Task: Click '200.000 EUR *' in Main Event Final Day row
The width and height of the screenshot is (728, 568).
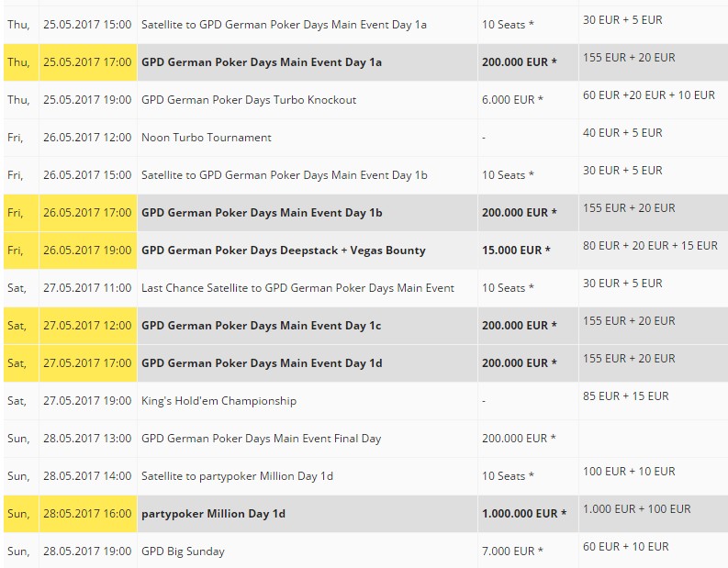Action: (x=519, y=438)
